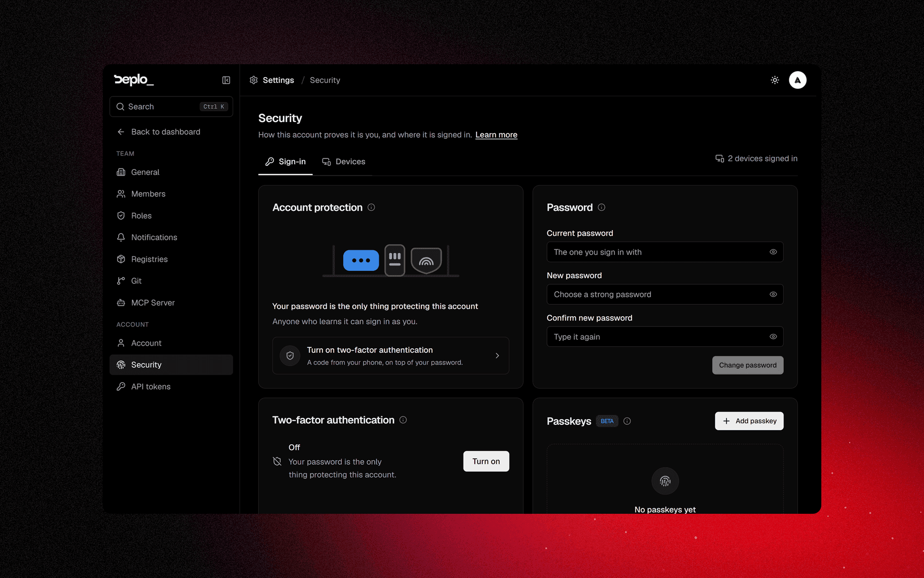Click the BETA badge next to Passkeys
Screen dimensions: 924x578
tap(607, 421)
